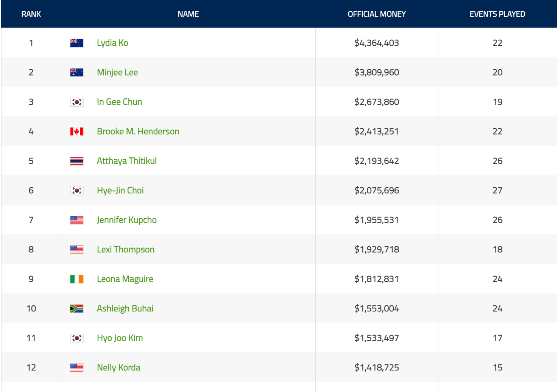
Task: Select the $1,533,497 earnings value
Action: (x=377, y=338)
